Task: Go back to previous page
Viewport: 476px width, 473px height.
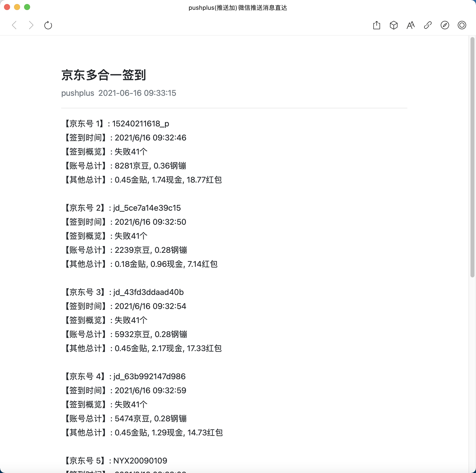Action: point(14,25)
